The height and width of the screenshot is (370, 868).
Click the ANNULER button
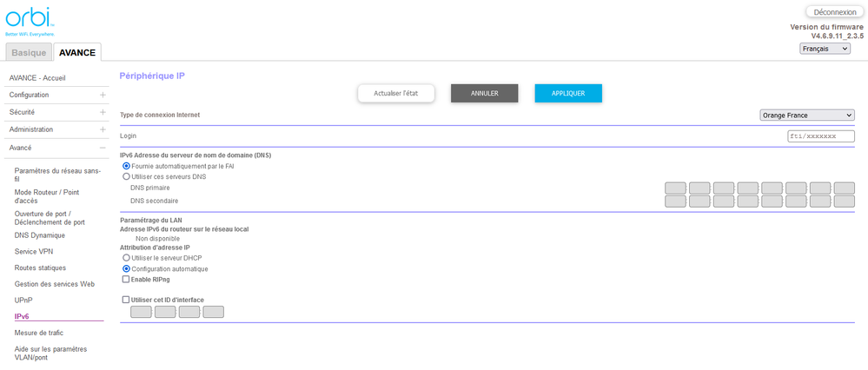coord(484,94)
